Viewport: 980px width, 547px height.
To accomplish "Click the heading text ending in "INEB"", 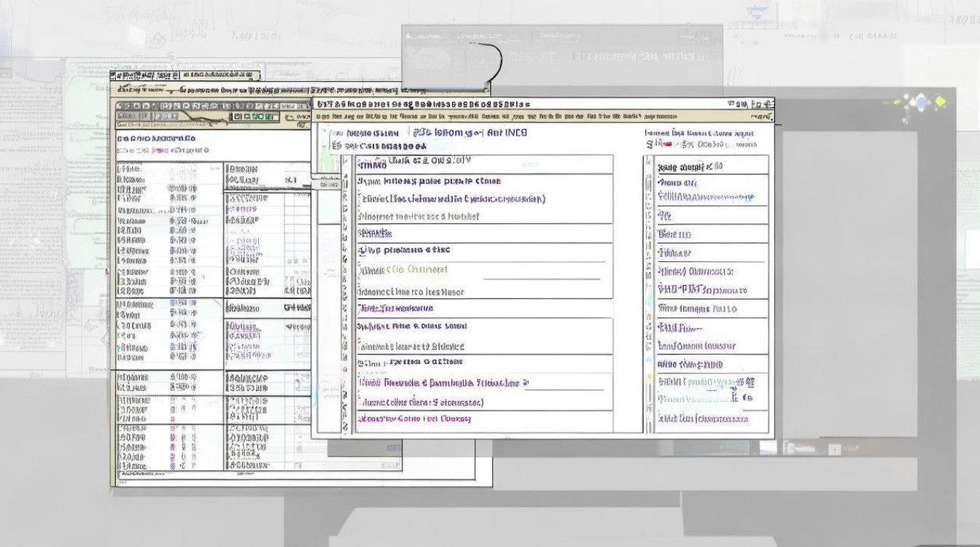I will (x=470, y=133).
